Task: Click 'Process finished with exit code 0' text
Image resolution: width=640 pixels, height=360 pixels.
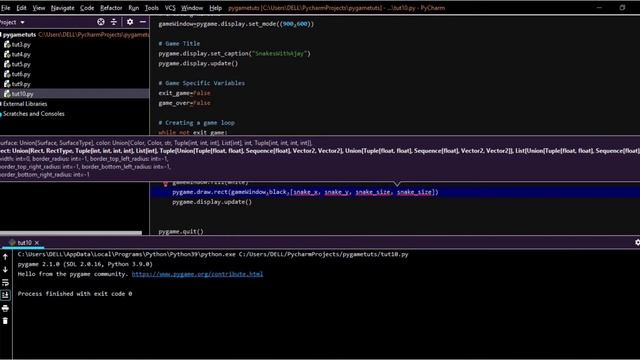Action: click(x=75, y=293)
